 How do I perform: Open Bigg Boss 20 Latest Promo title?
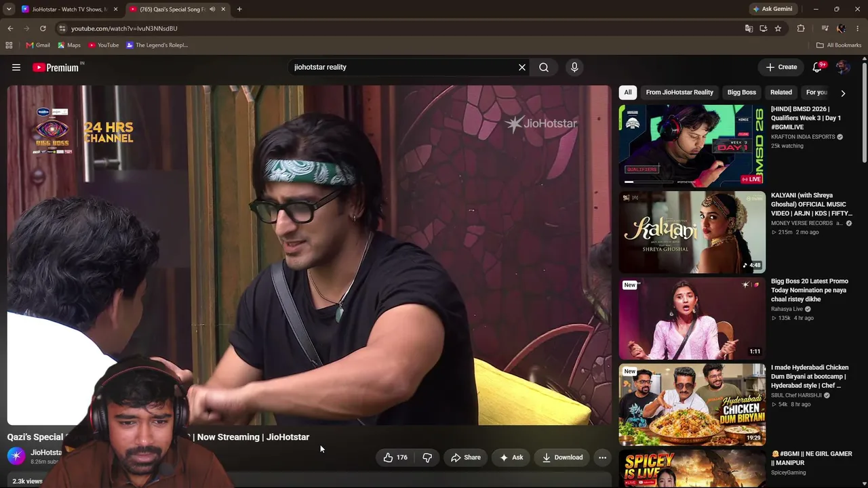point(810,290)
